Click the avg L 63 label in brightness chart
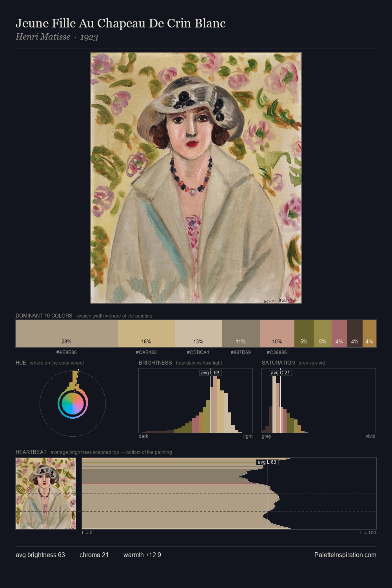The width and height of the screenshot is (392, 588). tap(211, 373)
